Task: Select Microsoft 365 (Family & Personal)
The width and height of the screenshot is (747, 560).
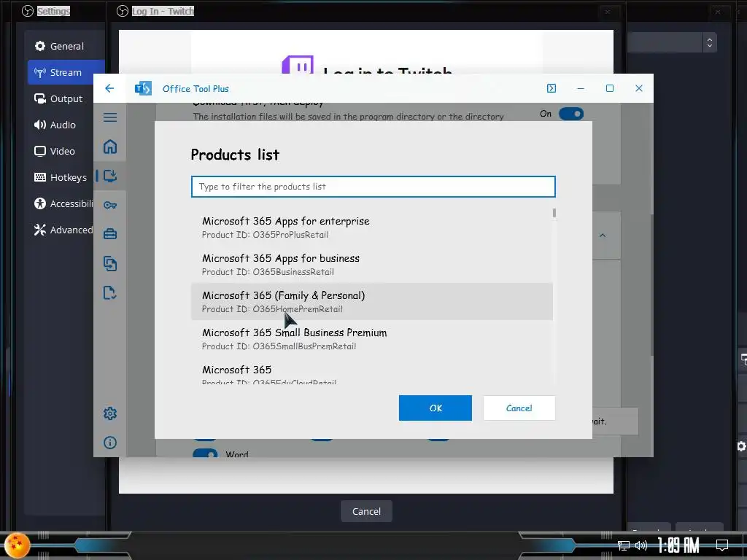Action: click(371, 301)
